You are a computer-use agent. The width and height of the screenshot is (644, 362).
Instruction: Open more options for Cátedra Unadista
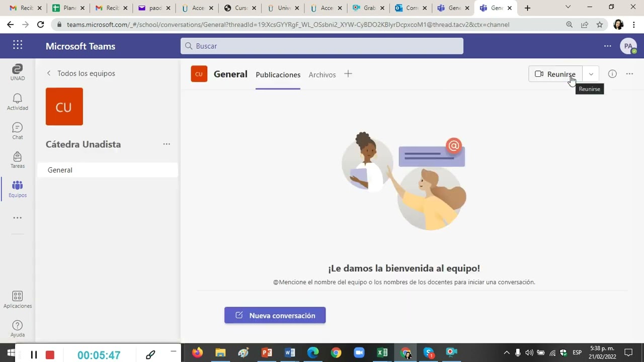click(x=167, y=144)
